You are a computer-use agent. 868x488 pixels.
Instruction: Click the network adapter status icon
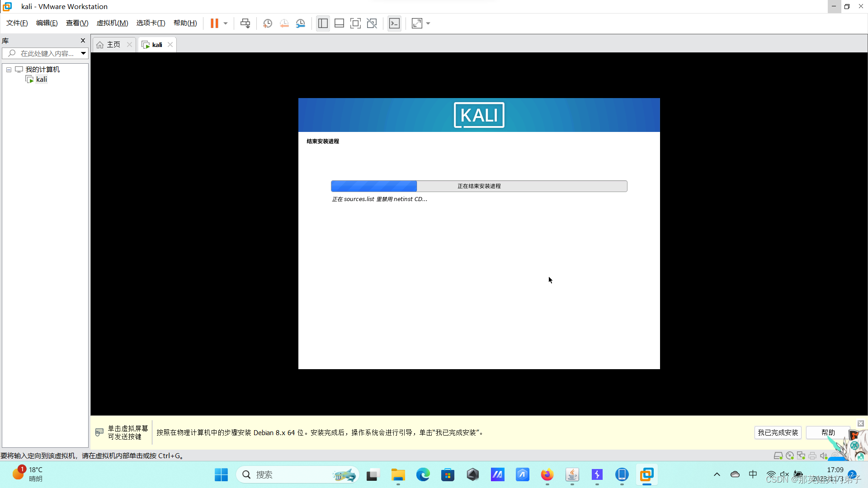(x=801, y=455)
